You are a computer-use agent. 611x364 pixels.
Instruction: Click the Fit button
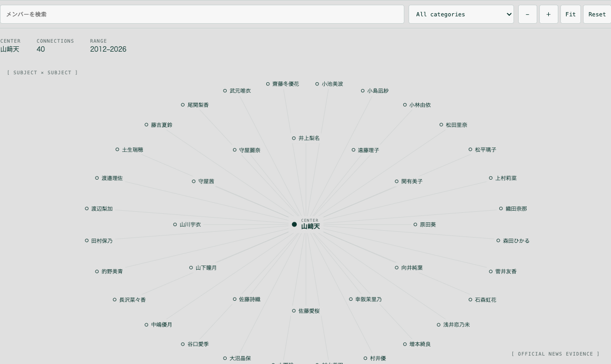570,14
